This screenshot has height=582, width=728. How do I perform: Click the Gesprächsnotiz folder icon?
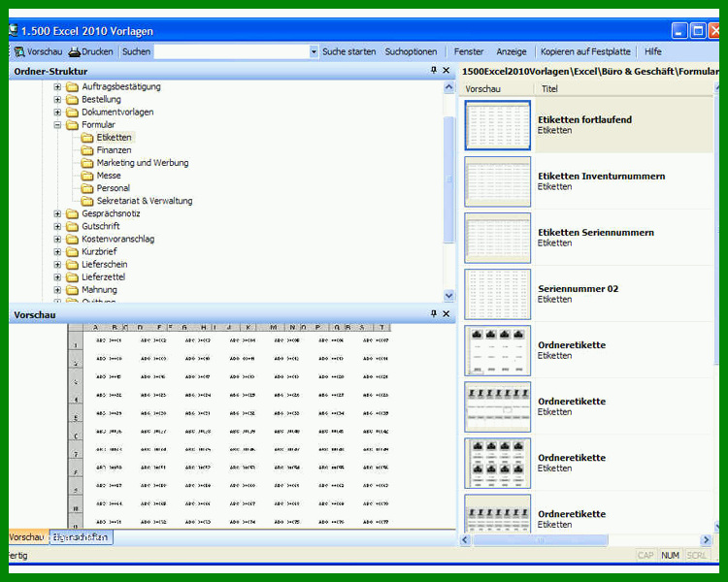(72, 214)
